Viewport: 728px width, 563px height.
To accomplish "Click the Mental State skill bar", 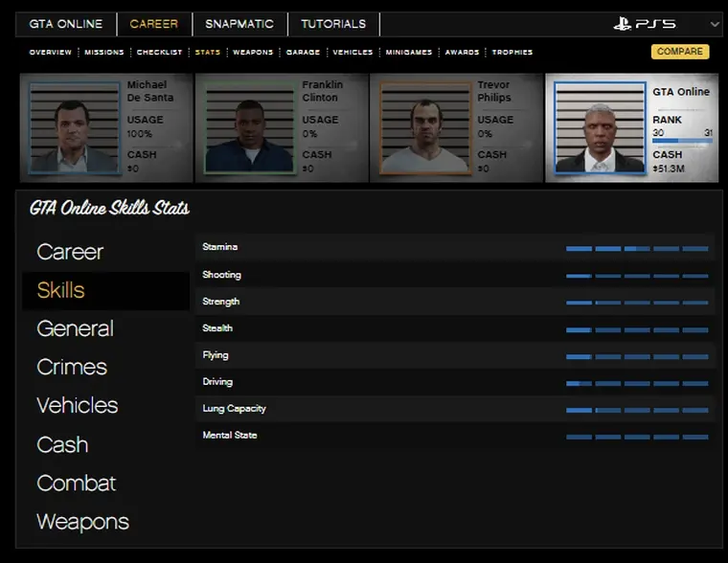I will (637, 438).
